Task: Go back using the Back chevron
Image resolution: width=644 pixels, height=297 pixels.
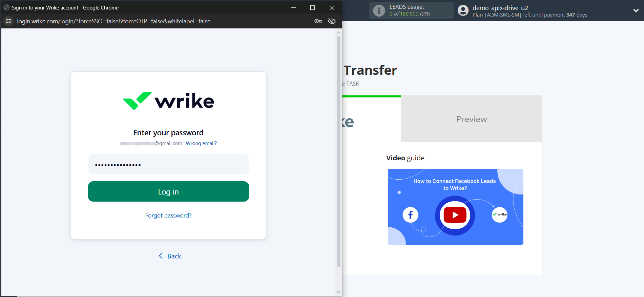Action: point(161,256)
